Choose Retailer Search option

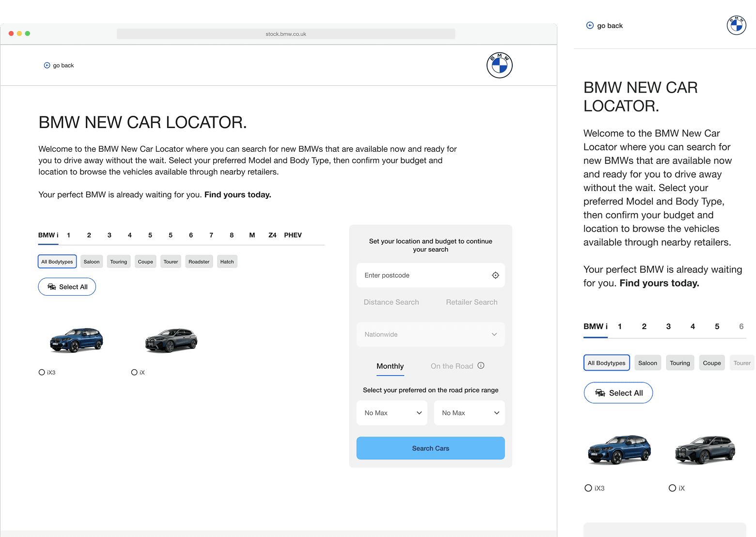[x=472, y=302]
